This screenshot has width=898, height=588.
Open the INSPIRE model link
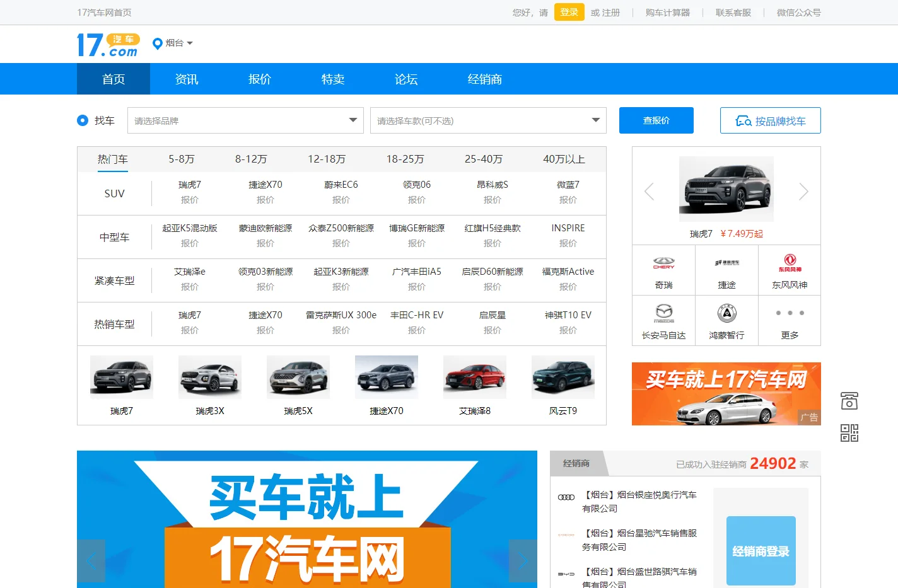click(568, 228)
